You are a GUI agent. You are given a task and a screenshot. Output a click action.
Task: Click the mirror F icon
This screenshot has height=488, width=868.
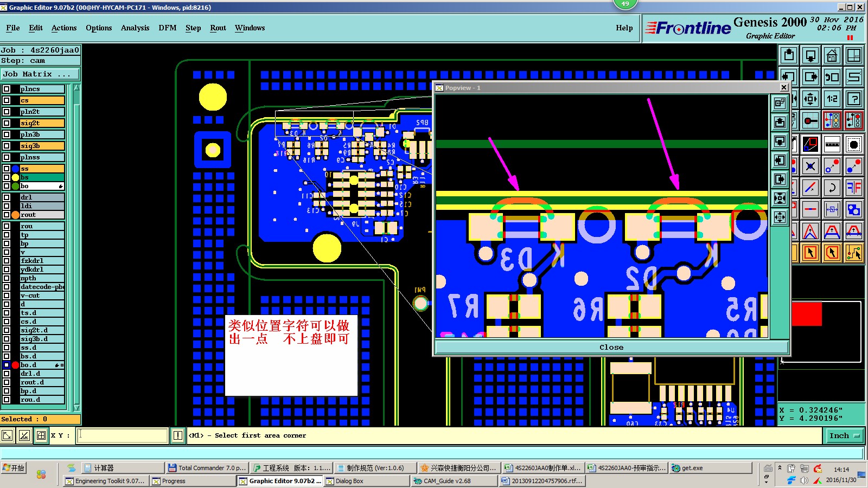tap(854, 188)
